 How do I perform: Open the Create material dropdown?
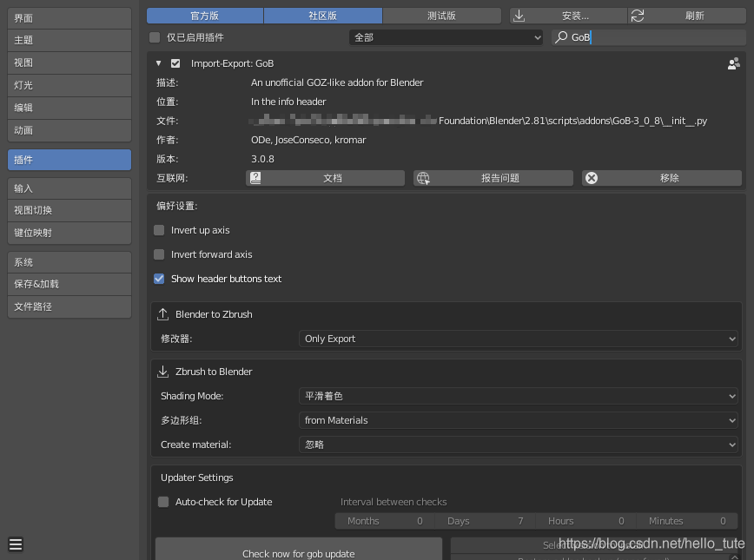[519, 445]
